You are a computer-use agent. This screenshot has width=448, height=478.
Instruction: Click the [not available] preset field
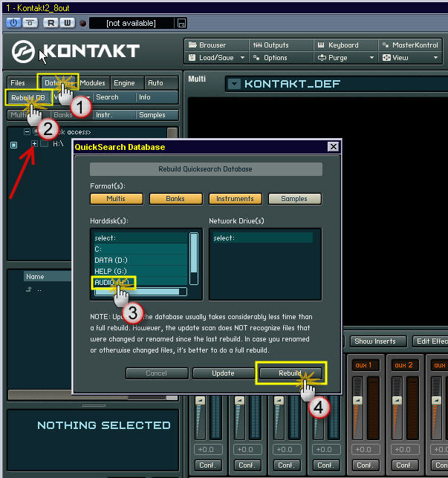click(x=132, y=23)
